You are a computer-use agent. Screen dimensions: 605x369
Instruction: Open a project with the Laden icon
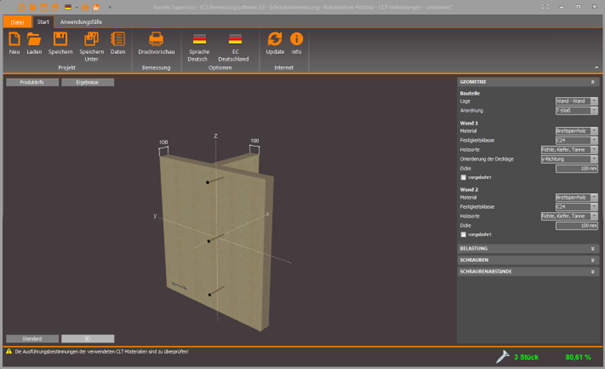point(34,39)
